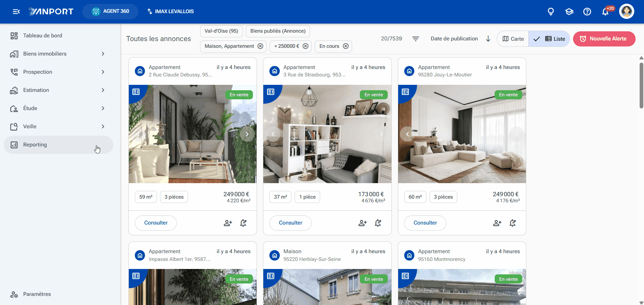Open the Date de publication sort dropdown

click(454, 39)
